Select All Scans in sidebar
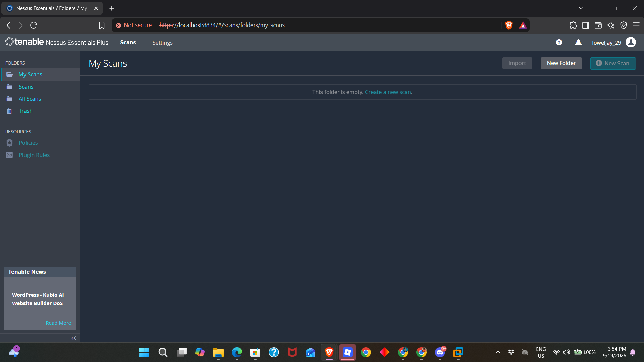 [30, 99]
